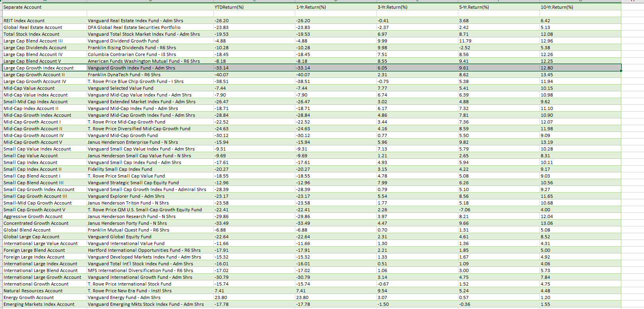Click 'Mid-Cap Growth Account IV' cell

(x=45, y=135)
